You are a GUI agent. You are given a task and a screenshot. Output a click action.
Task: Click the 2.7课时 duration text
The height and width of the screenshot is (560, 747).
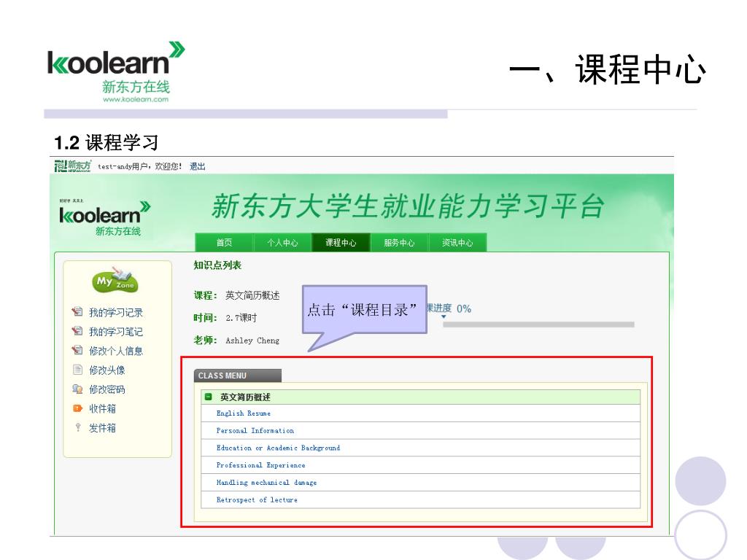[241, 318]
